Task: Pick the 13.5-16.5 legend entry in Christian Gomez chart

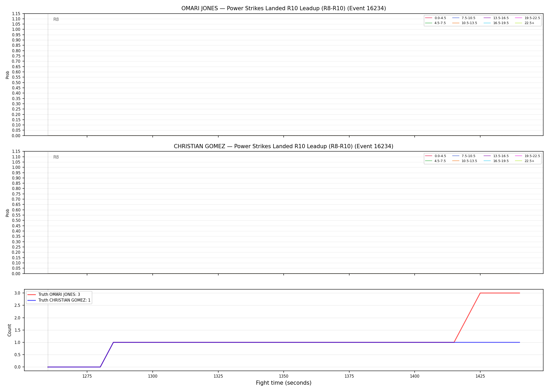Action: [496, 156]
